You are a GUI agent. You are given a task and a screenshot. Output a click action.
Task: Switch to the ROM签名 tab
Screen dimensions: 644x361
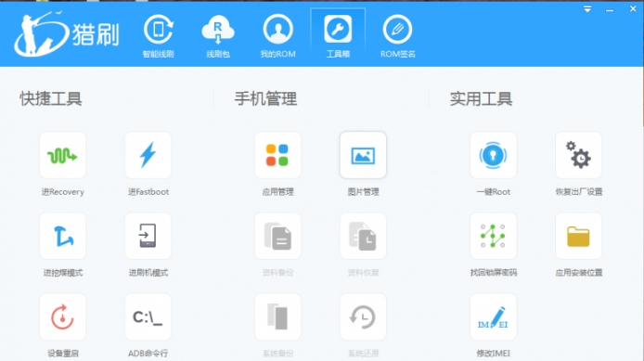tap(397, 36)
